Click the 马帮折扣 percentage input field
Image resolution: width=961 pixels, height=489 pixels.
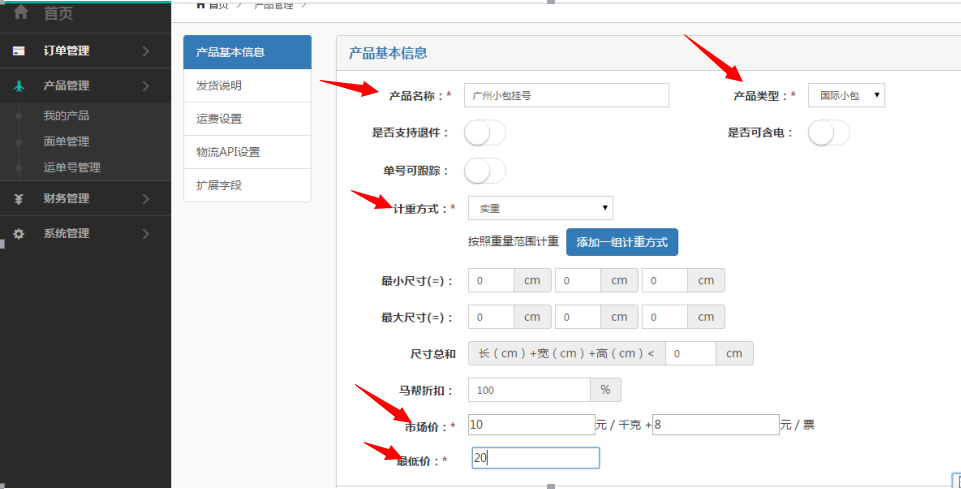(529, 389)
